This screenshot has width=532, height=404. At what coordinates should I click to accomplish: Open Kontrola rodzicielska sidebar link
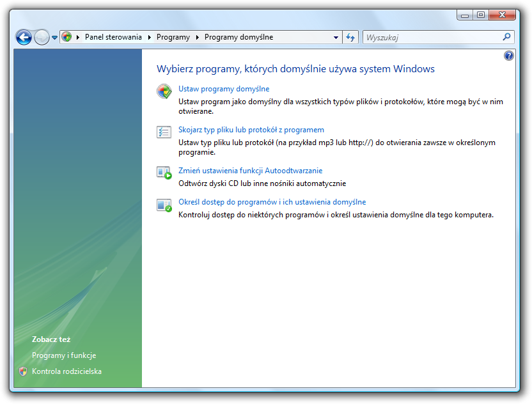click(66, 371)
